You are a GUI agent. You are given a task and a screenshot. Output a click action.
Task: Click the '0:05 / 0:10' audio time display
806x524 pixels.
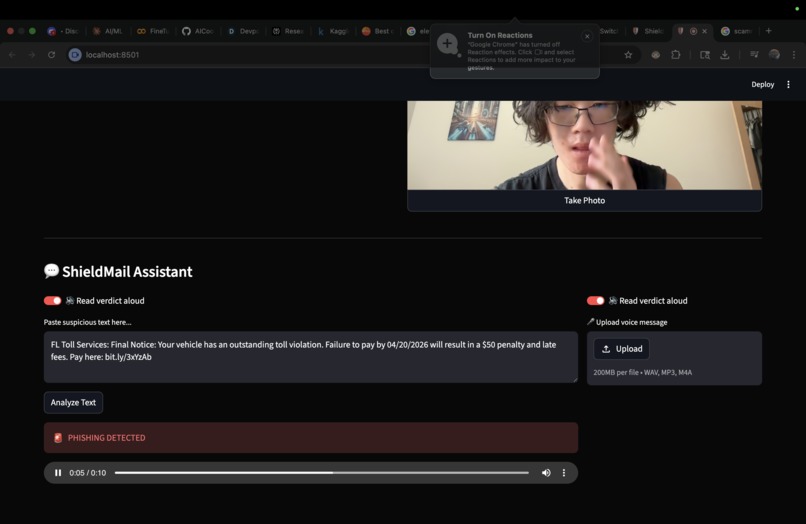(87, 473)
